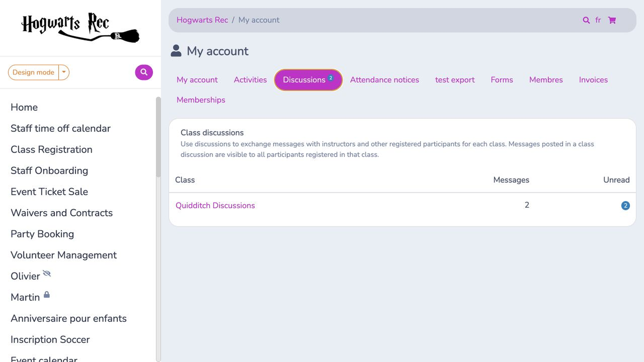Click the unread count badge in Quidditch row
The image size is (644, 362).
(x=625, y=206)
